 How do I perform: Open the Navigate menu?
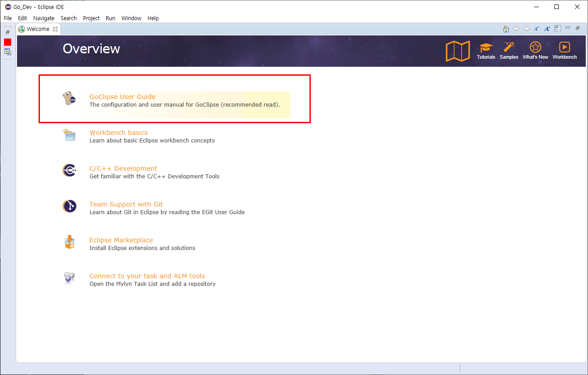(44, 18)
